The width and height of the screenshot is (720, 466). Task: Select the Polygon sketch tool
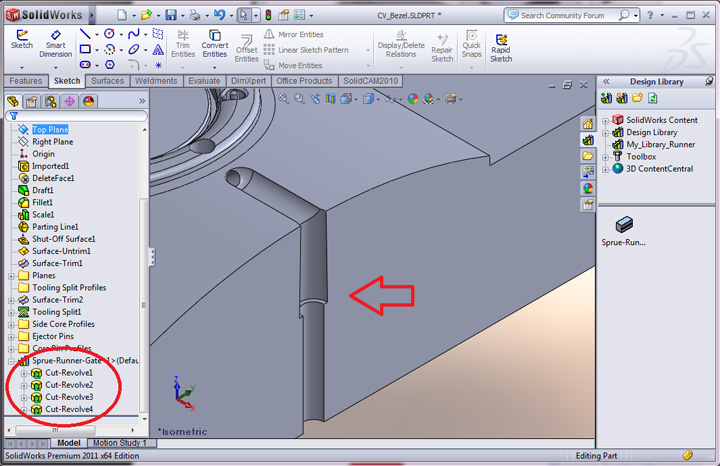110,65
